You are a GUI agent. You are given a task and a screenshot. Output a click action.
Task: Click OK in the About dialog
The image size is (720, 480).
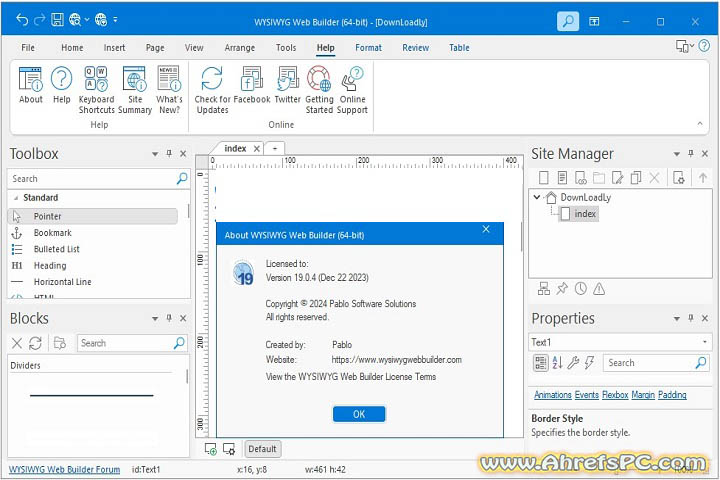(359, 414)
